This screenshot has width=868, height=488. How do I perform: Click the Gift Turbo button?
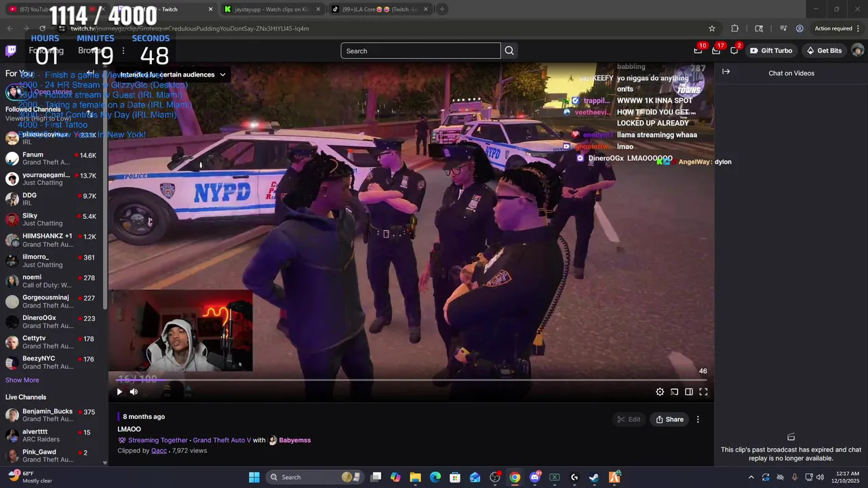coord(771,51)
